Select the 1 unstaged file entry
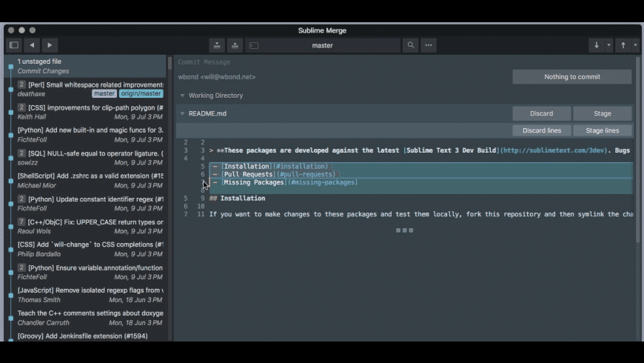Viewport: 644px width, 363px height. pos(85,66)
